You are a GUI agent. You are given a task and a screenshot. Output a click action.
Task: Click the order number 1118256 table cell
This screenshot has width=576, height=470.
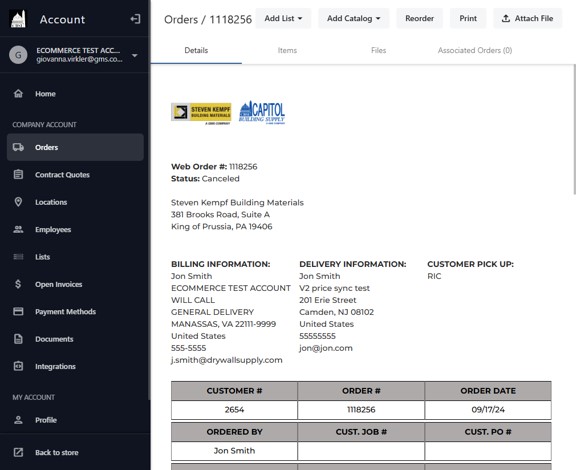click(361, 410)
